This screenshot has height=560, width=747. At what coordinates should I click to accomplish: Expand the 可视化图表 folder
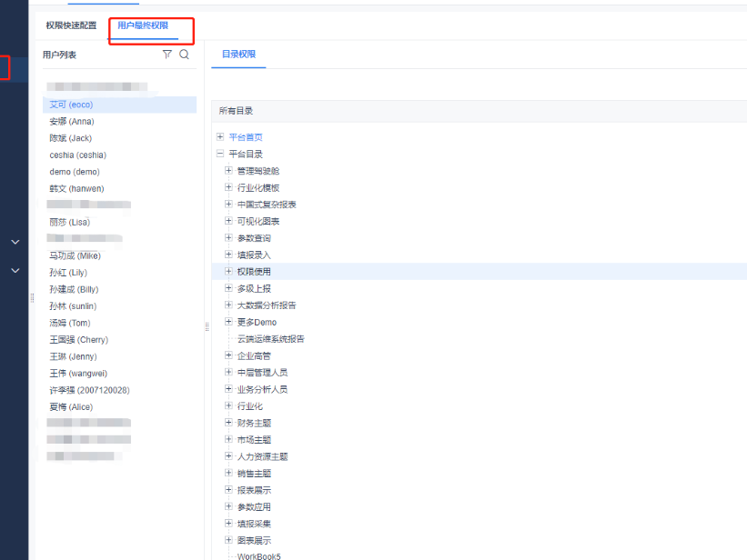pyautogui.click(x=228, y=221)
